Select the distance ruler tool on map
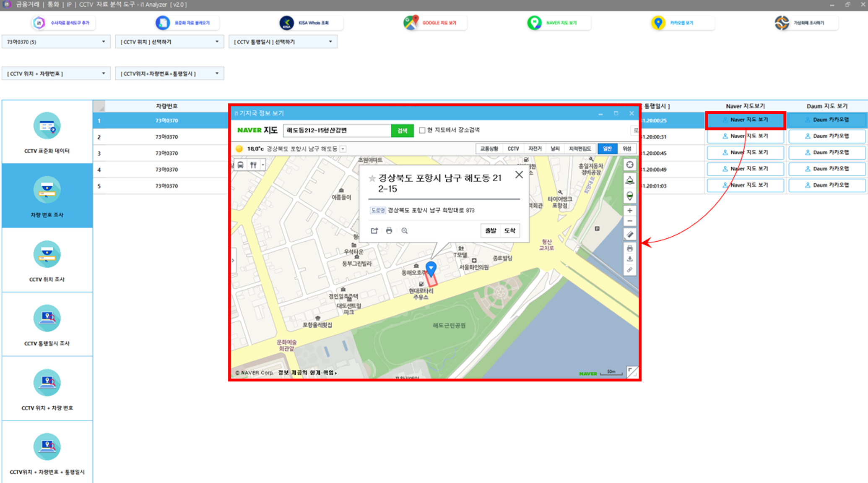 [x=630, y=235]
